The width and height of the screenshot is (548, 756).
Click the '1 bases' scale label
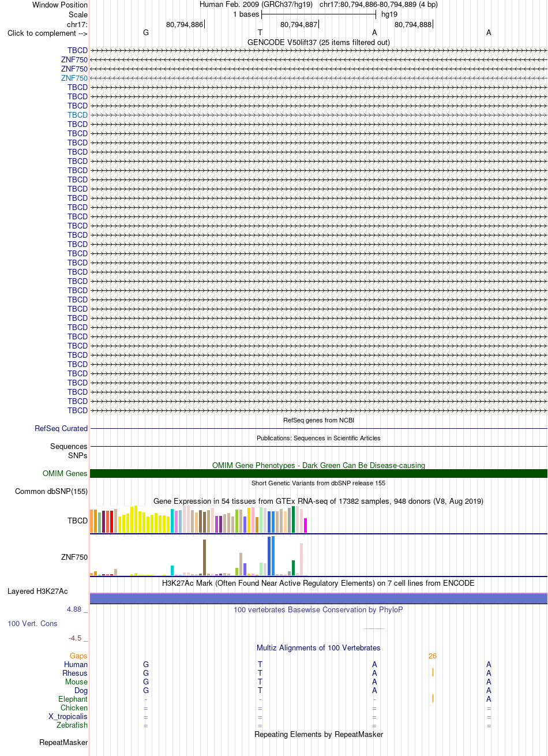tap(246, 14)
